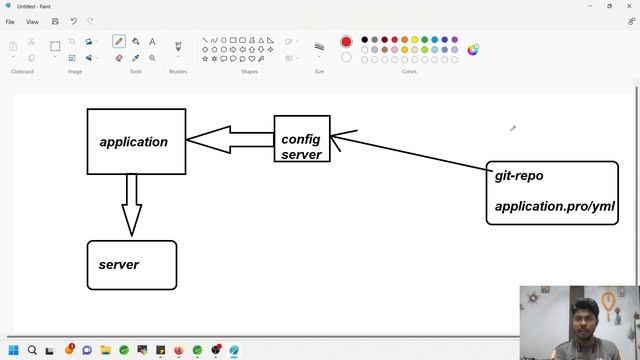Image resolution: width=640 pixels, height=360 pixels.
Task: Open taskbar Search
Action: (32, 350)
